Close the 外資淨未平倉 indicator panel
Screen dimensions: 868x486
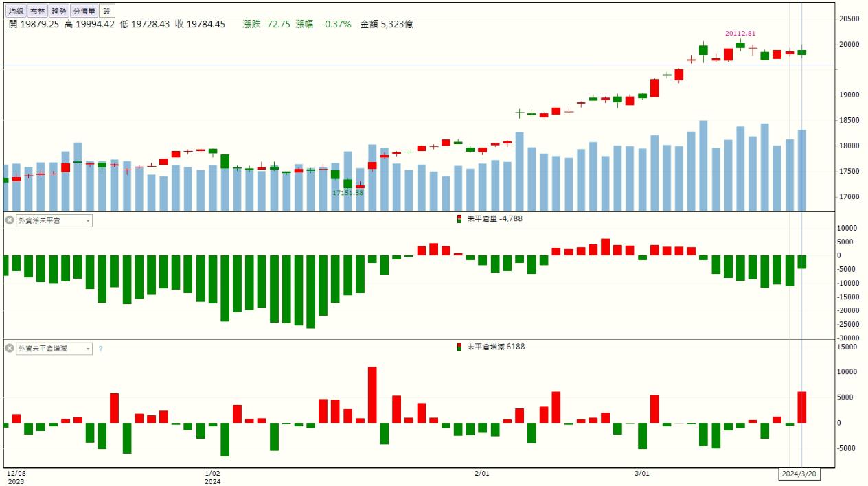[x=10, y=220]
